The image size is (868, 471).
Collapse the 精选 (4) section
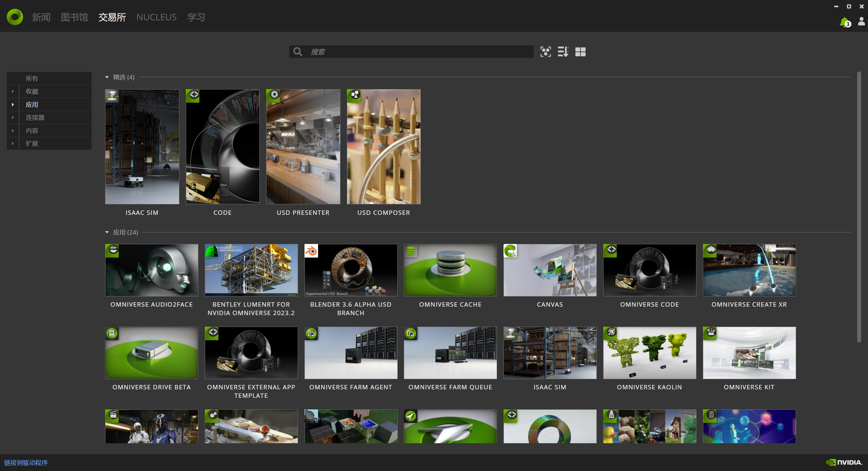(107, 77)
